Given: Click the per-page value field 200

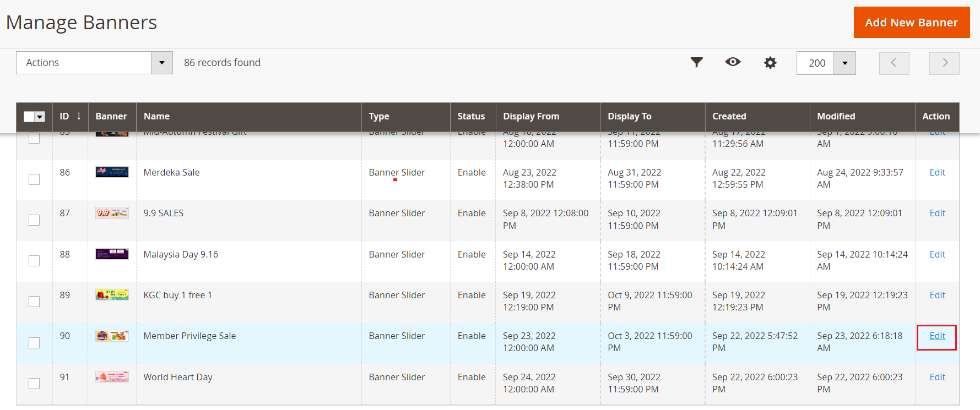Looking at the screenshot, I should [815, 63].
